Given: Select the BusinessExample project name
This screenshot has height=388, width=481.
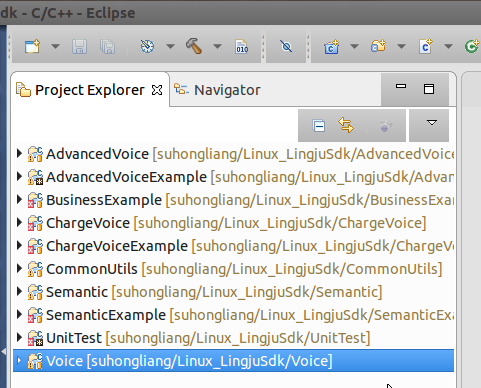Looking at the screenshot, I should tap(104, 200).
